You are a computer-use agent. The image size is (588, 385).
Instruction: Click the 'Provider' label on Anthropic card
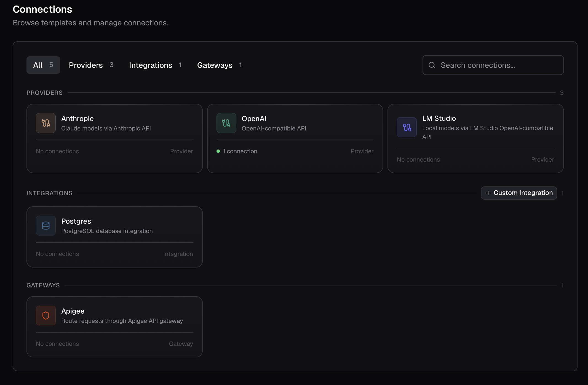point(181,151)
